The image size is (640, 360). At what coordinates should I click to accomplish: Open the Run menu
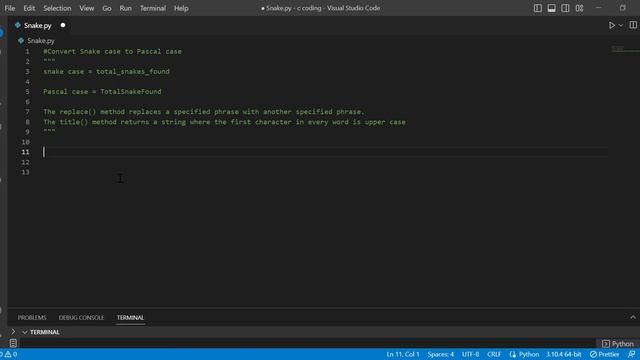point(125,8)
